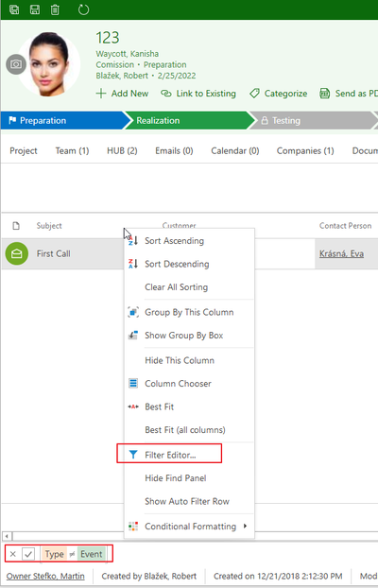Open Filter Editor from context menu

(x=170, y=455)
